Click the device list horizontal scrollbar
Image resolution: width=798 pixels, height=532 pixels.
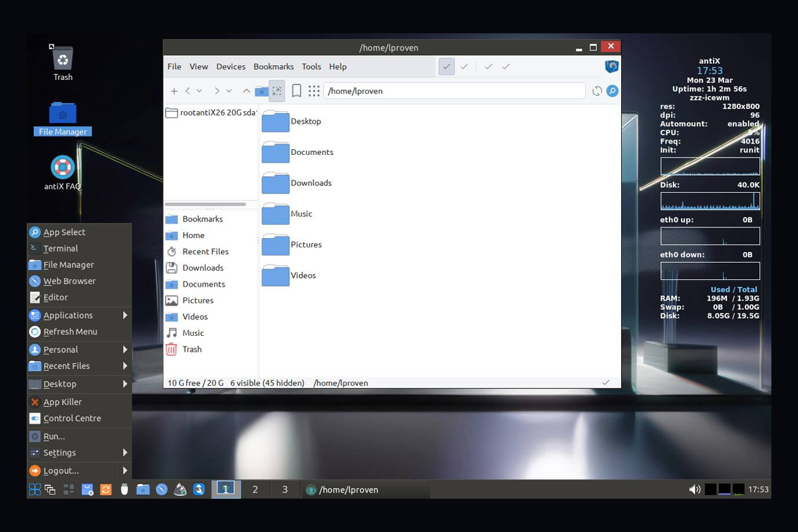coord(205,204)
